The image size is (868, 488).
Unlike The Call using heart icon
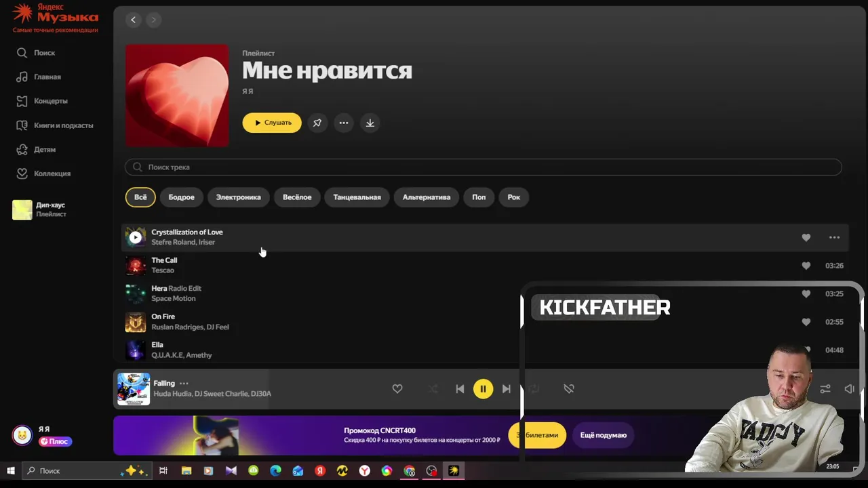pyautogui.click(x=806, y=266)
